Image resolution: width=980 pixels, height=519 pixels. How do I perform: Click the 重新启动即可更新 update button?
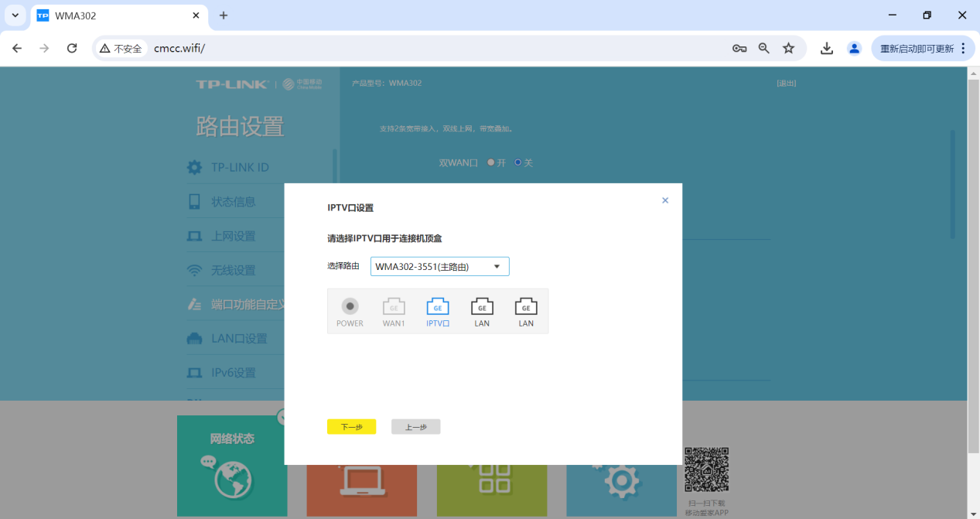pos(921,48)
